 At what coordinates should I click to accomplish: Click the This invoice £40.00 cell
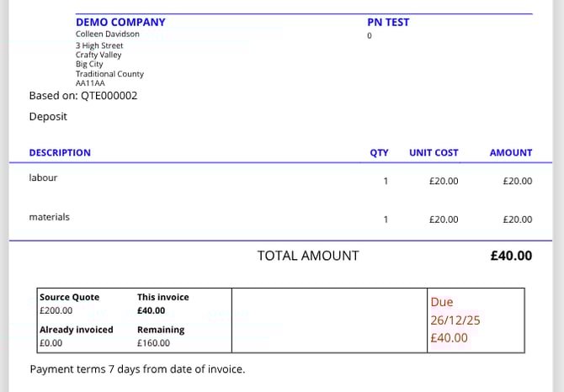tap(163, 304)
